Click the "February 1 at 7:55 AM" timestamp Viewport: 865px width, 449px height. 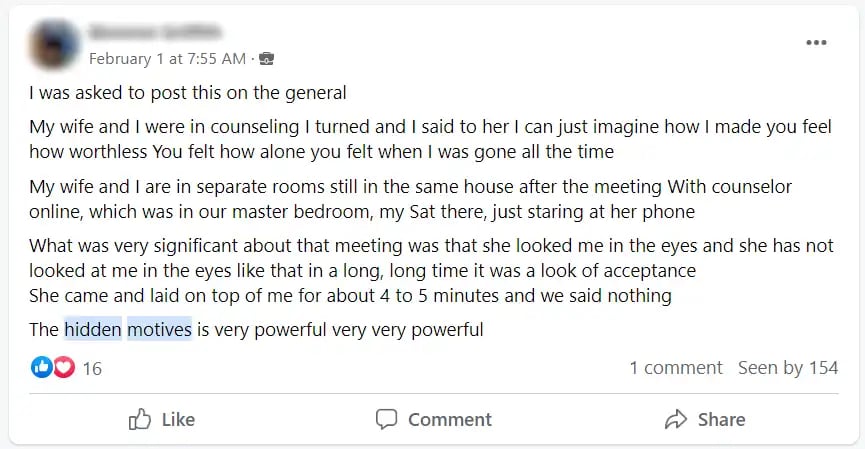pyautogui.click(x=166, y=59)
